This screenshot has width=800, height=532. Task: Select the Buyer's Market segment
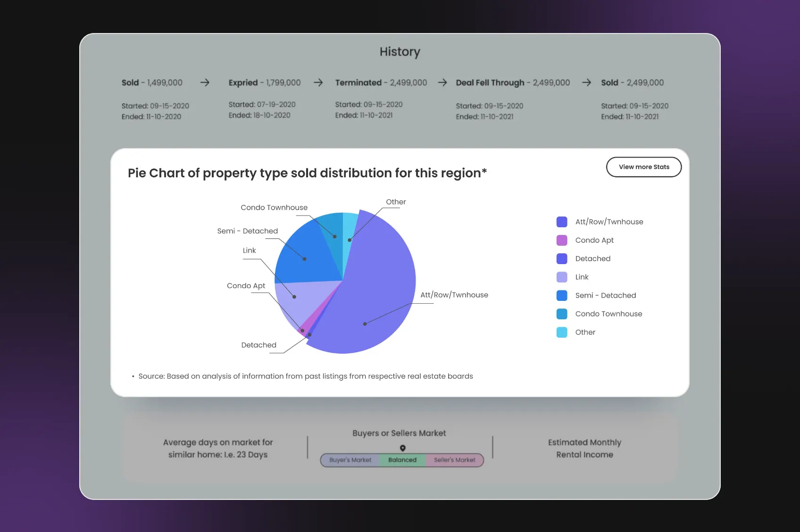coord(350,460)
